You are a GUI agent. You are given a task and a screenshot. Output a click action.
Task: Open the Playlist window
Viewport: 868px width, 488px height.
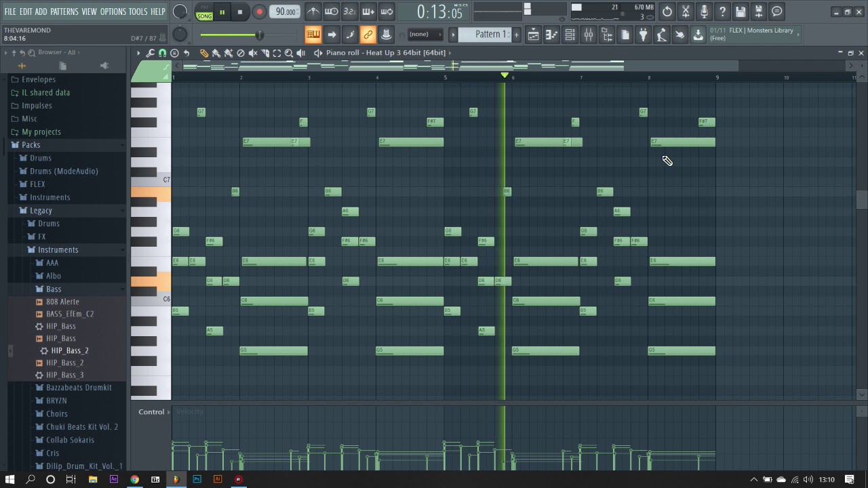(534, 35)
